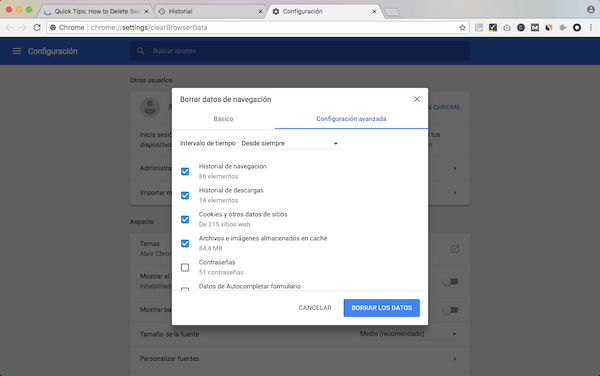Open Tamaño de la fuente dropdown
The image size is (600, 376).
coord(409,334)
